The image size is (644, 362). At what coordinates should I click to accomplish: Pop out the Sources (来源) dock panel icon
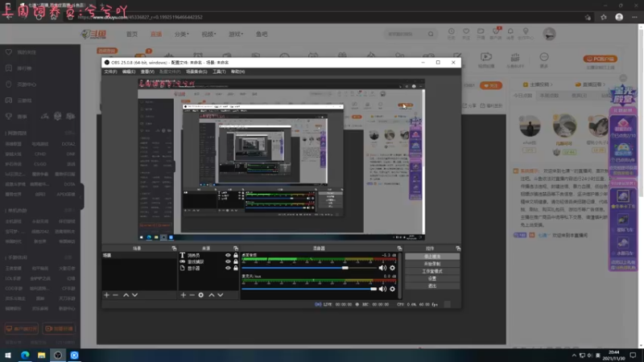(x=236, y=249)
